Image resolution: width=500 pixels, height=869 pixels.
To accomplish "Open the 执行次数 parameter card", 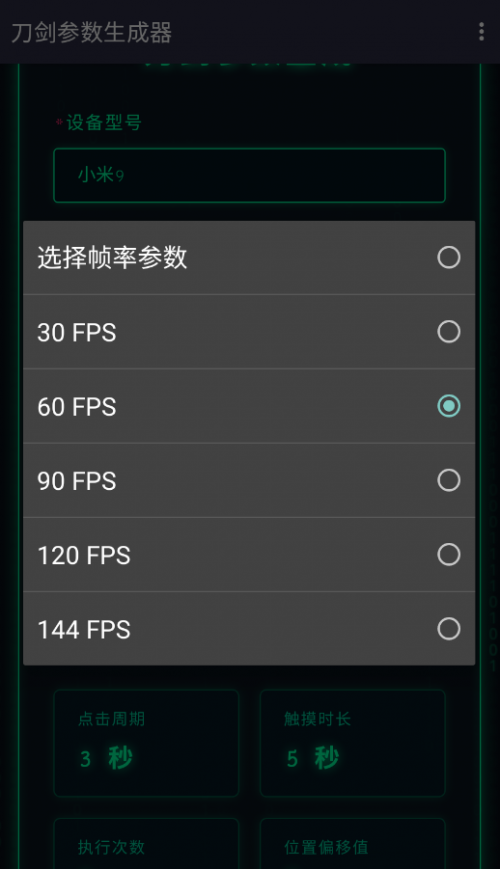I will [x=146, y=844].
